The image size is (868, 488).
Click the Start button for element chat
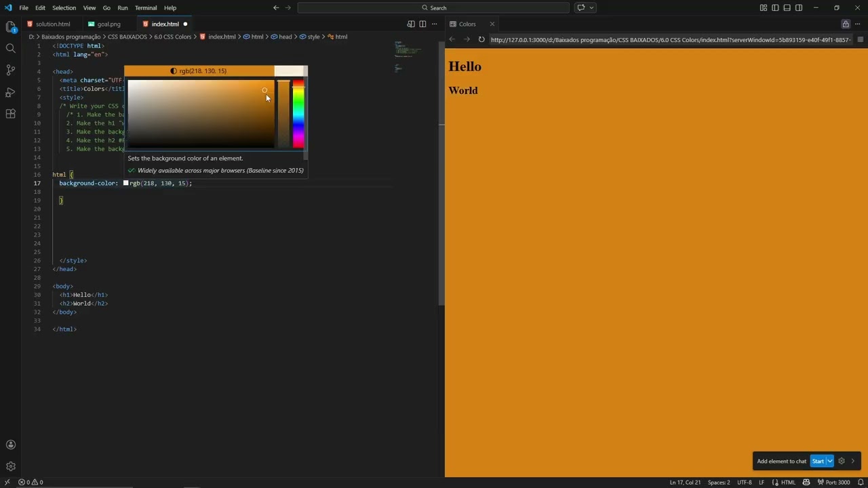818,461
